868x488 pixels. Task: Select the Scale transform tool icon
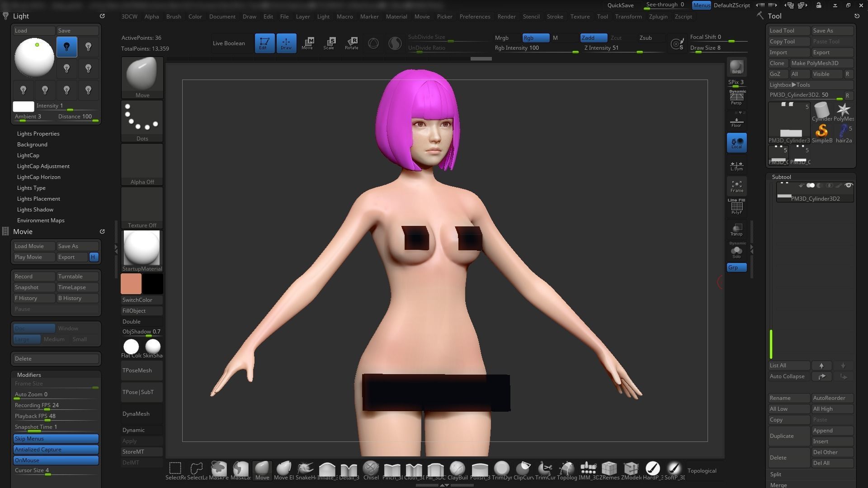pyautogui.click(x=329, y=43)
